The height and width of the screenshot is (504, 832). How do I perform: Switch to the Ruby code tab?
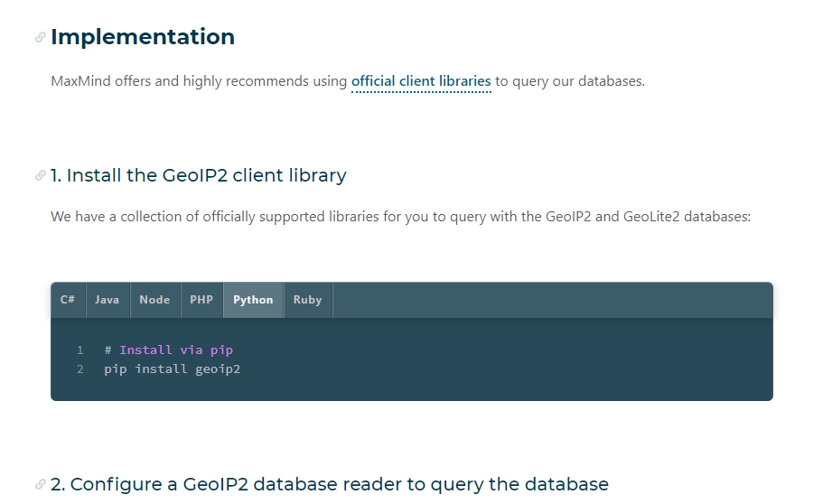[307, 300]
